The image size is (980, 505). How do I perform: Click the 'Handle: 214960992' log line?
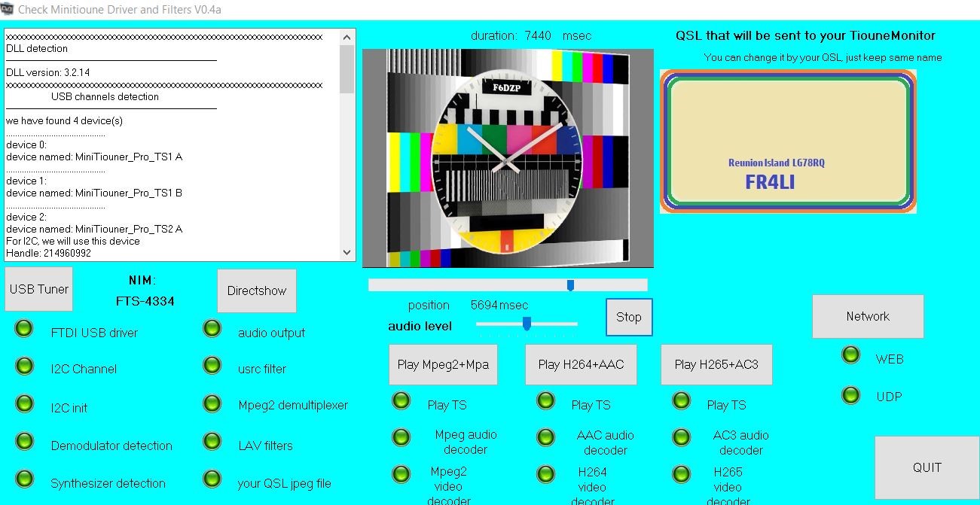tap(48, 253)
